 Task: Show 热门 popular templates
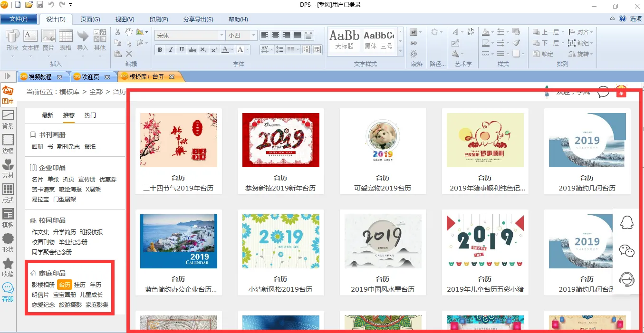(x=90, y=115)
